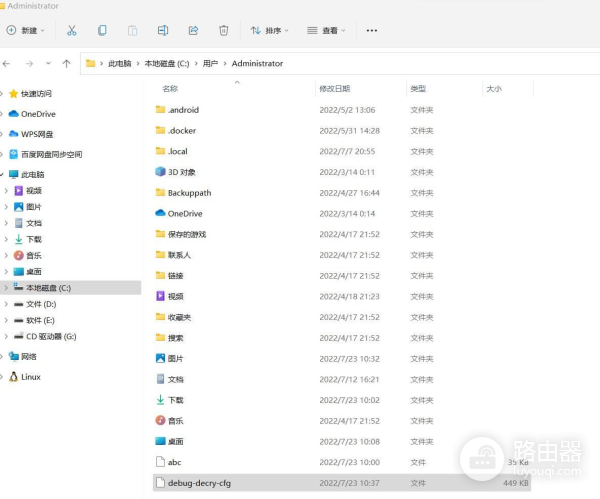Select 此电脑 in the navigation pane

pos(33,174)
